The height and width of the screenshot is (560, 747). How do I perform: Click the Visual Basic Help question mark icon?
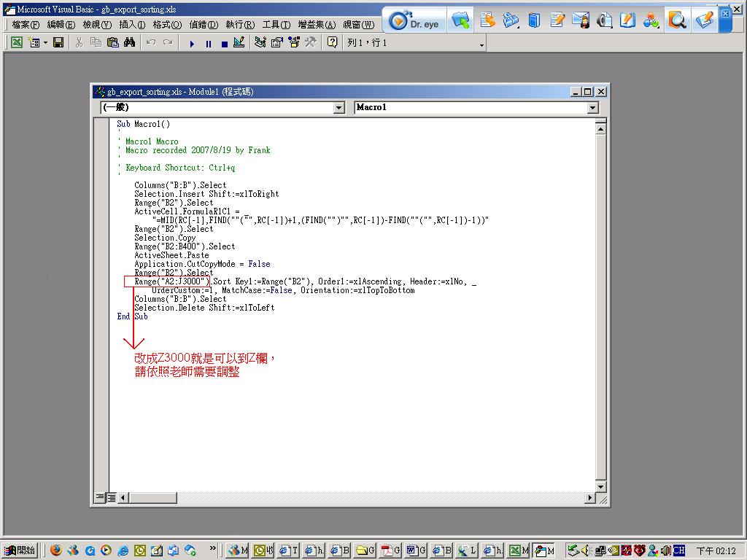tap(333, 43)
